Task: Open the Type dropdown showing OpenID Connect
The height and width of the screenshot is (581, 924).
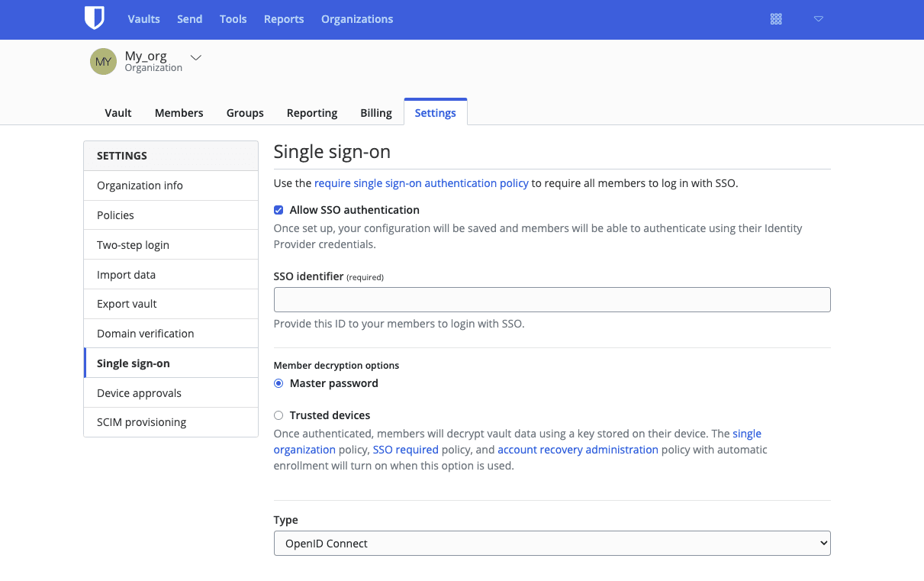Action: click(552, 543)
